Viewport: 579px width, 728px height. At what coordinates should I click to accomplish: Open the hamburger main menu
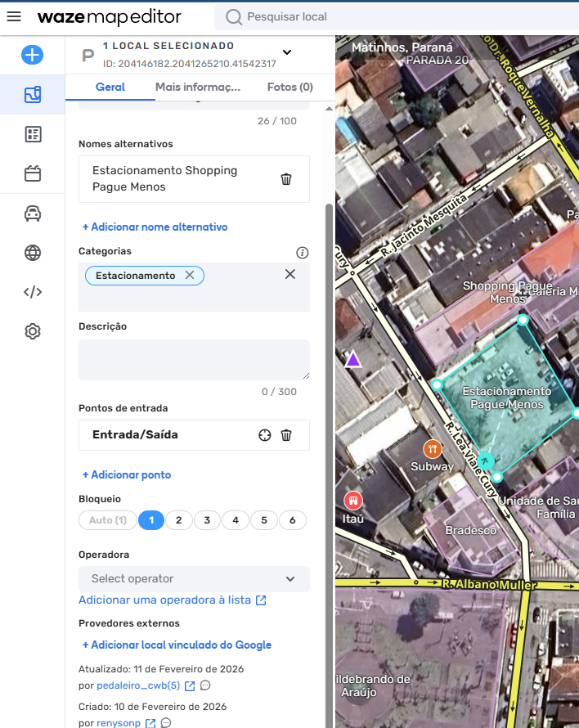point(14,17)
